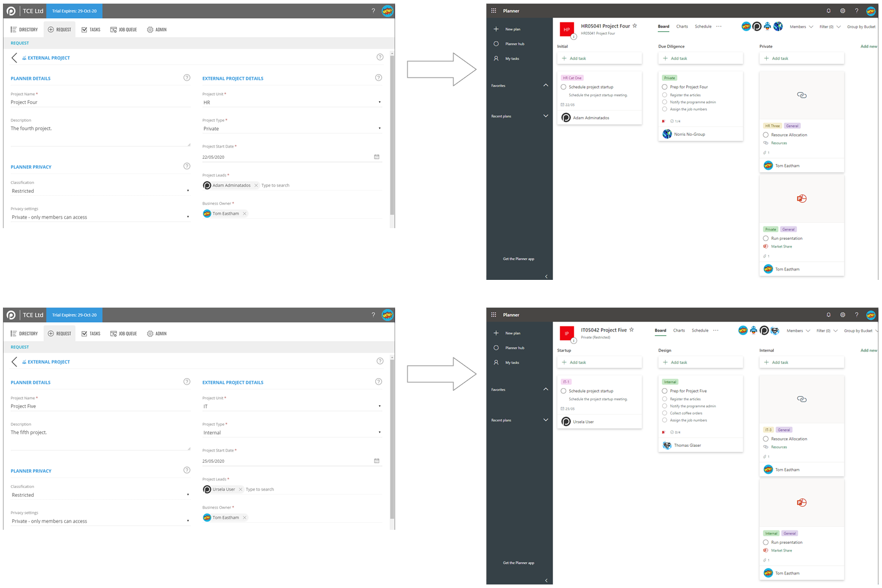Open the app launcher waffle in Planner
Screen dimensions: 882x588
click(x=493, y=11)
